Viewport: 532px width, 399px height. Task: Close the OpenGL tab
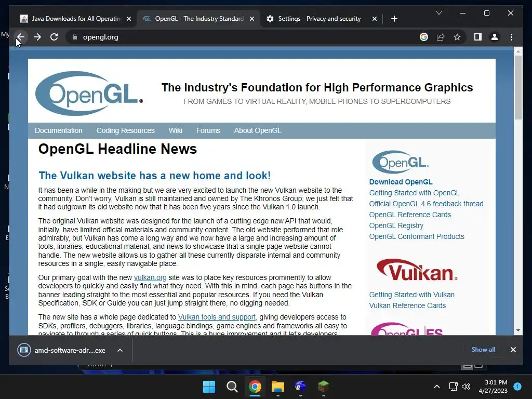[x=252, y=19]
